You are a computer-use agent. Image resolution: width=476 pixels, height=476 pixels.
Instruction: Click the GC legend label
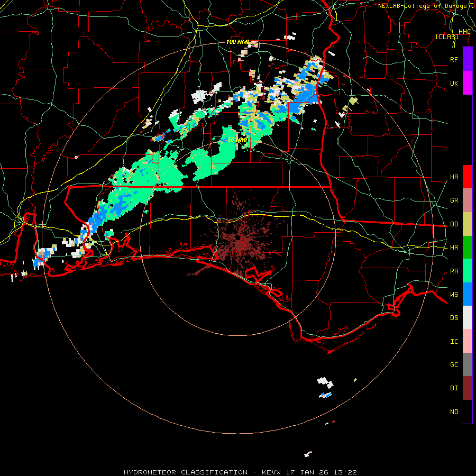pyautogui.click(x=454, y=365)
